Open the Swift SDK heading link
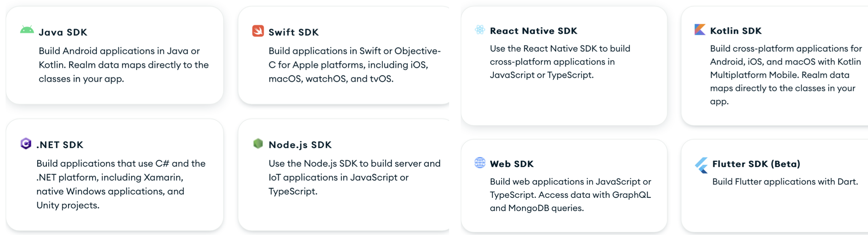The height and width of the screenshot is (235, 868). click(293, 32)
